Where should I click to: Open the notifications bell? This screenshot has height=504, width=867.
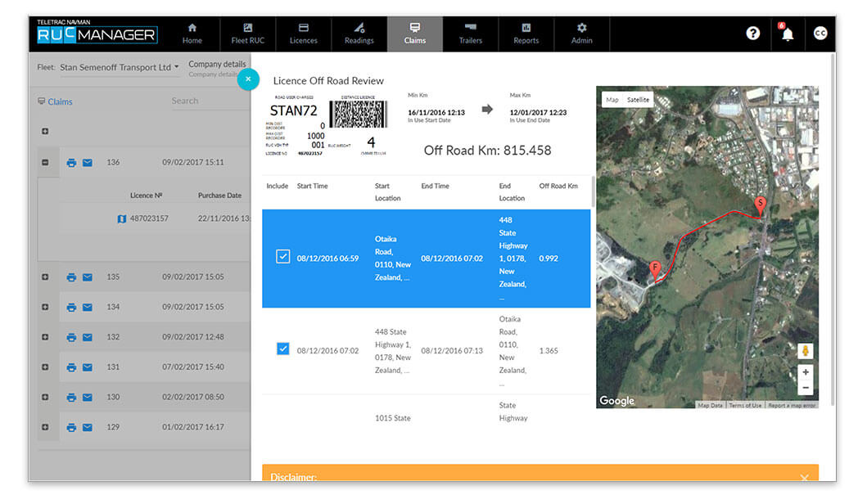(787, 34)
